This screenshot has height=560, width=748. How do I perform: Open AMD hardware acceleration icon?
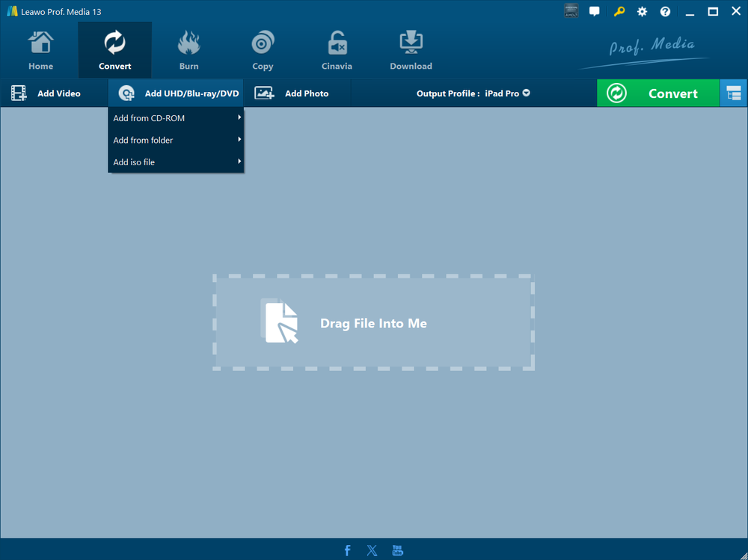tap(571, 11)
